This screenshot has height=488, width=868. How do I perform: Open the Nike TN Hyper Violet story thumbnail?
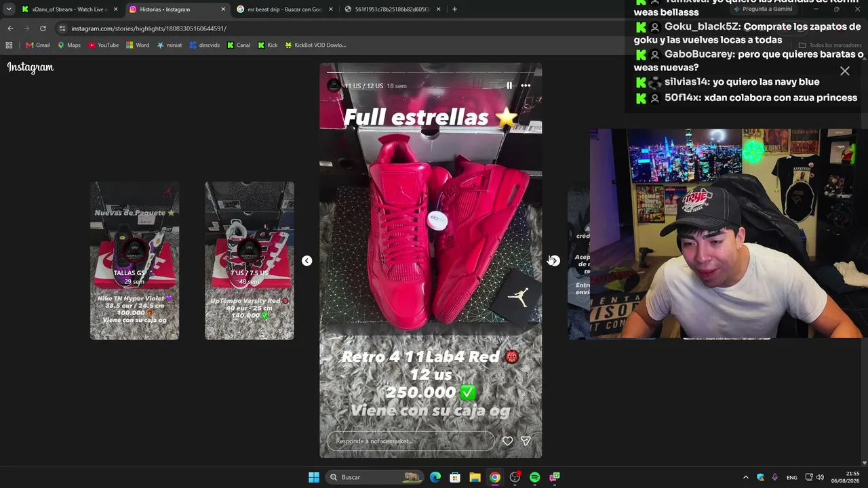coord(135,260)
